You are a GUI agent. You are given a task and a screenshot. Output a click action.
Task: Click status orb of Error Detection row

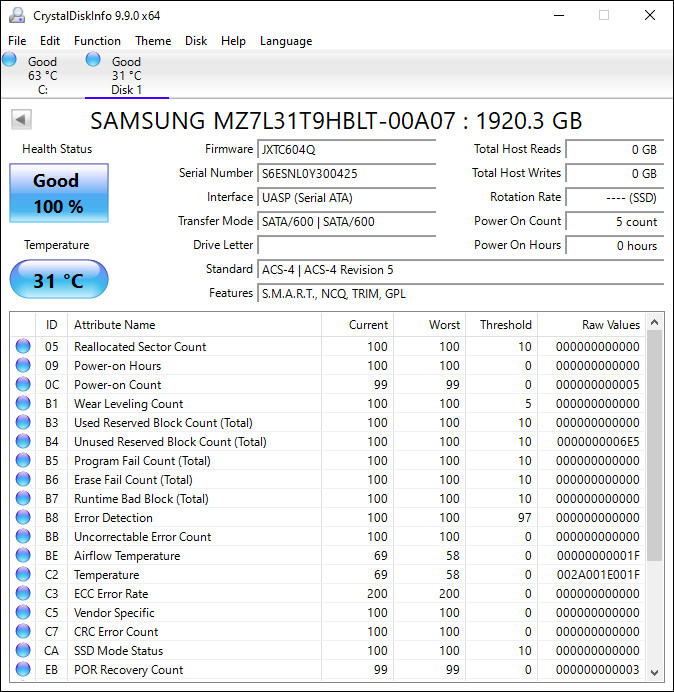[x=23, y=517]
